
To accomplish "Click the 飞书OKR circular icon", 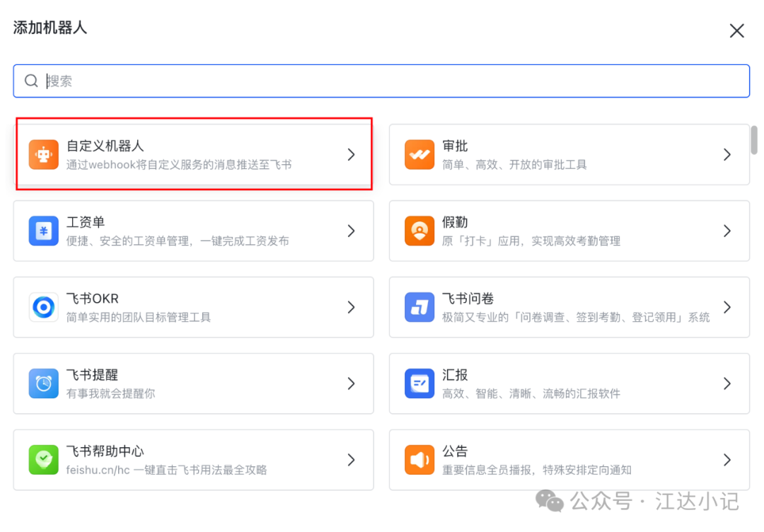I will point(43,308).
